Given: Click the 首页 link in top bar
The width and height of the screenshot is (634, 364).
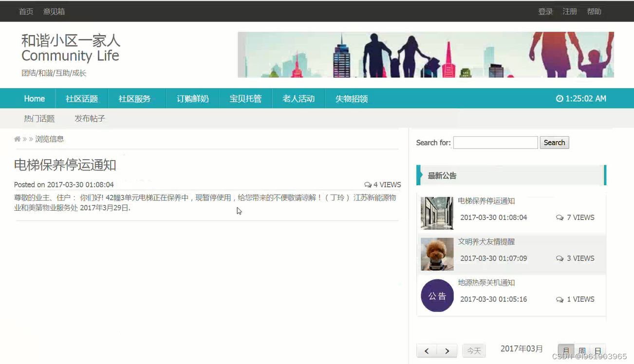Looking at the screenshot, I should (26, 12).
